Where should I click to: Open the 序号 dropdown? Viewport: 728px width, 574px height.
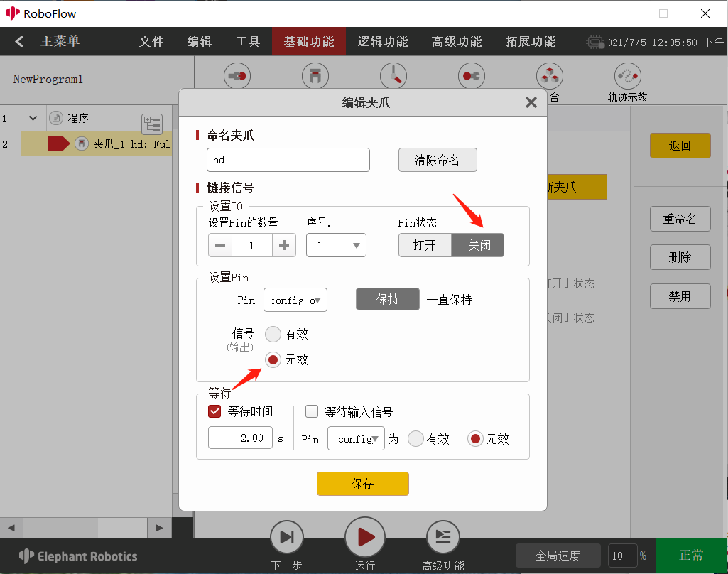coord(336,245)
